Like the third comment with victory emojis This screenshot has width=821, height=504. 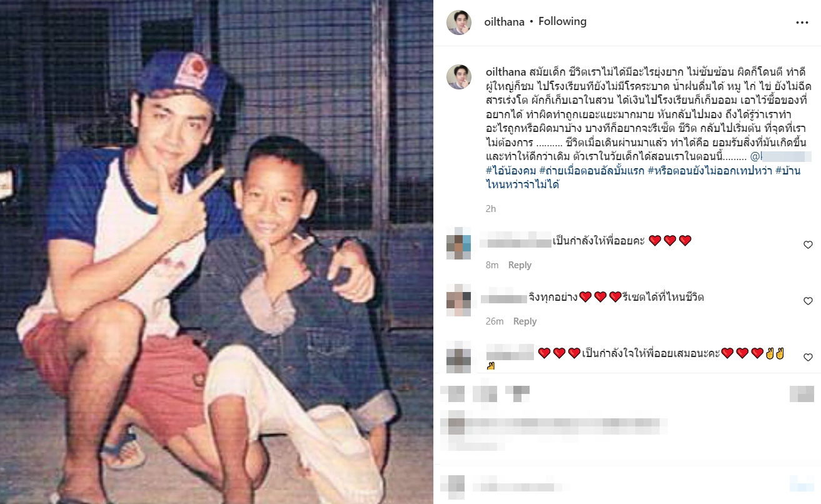tap(808, 358)
